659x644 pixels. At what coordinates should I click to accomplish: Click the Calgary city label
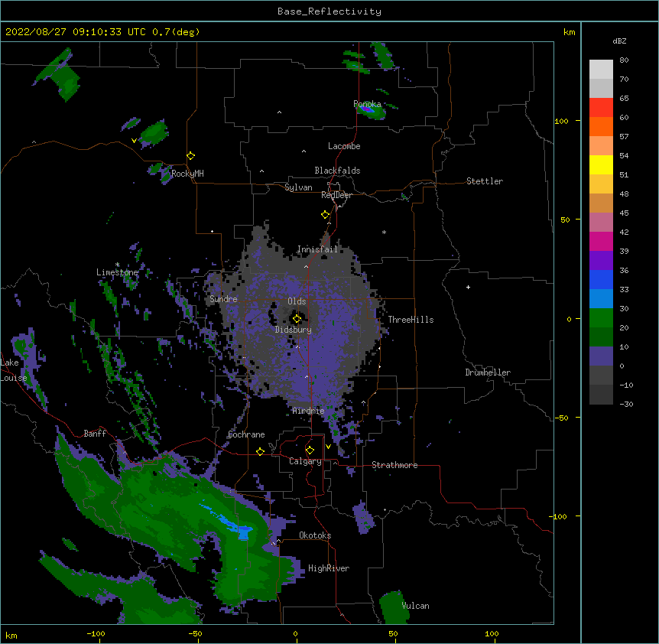coord(305,461)
